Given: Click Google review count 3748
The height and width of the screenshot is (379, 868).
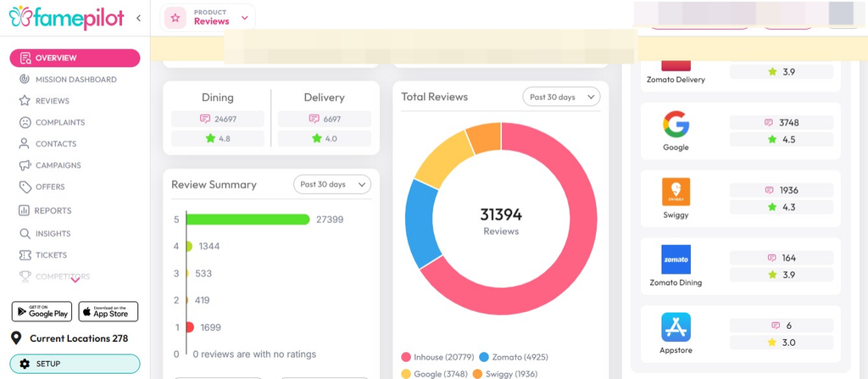Looking at the screenshot, I should (x=789, y=122).
